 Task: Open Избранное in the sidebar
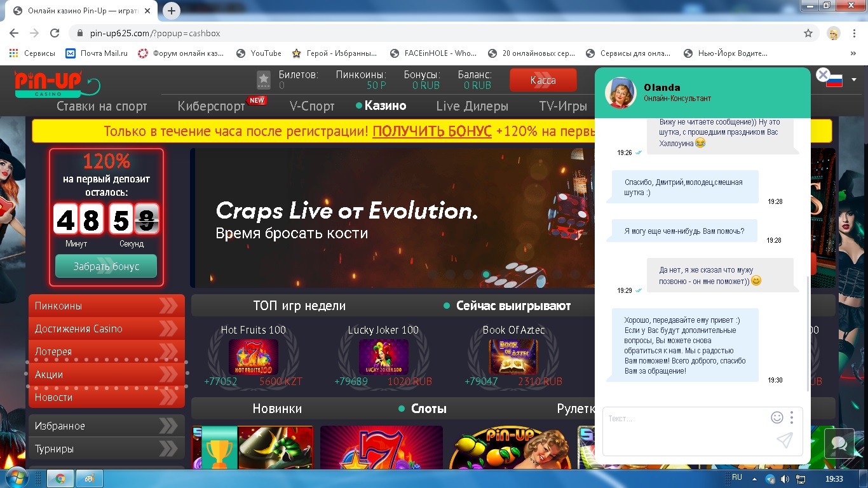(107, 426)
